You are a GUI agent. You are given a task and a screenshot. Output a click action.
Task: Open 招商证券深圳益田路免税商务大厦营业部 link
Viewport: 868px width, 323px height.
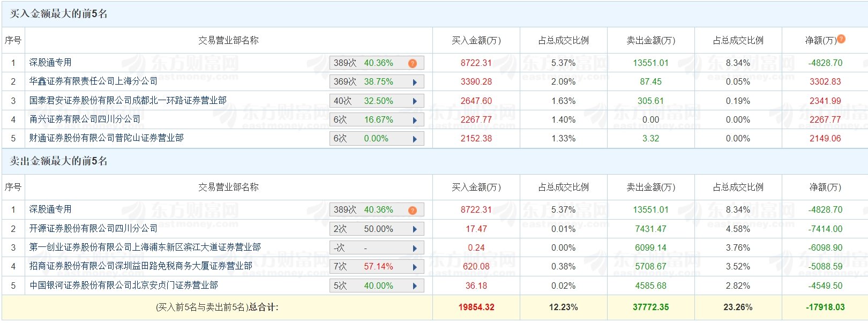point(140,266)
